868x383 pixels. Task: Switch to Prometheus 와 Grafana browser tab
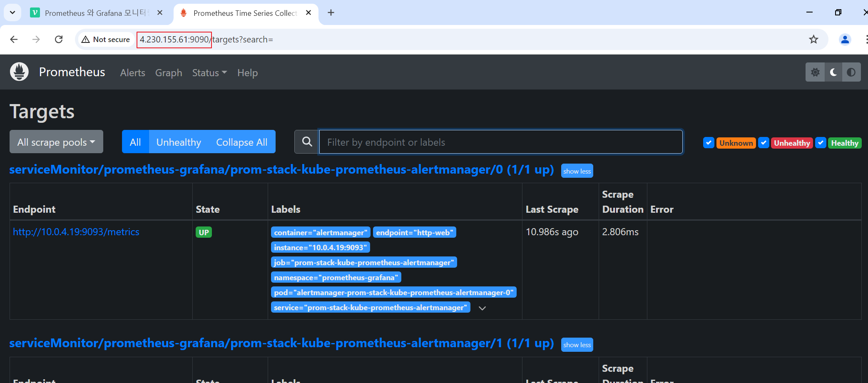pos(97,13)
